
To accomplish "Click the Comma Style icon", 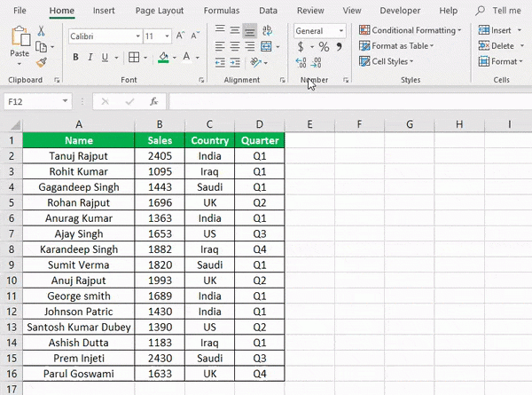I will [339, 46].
